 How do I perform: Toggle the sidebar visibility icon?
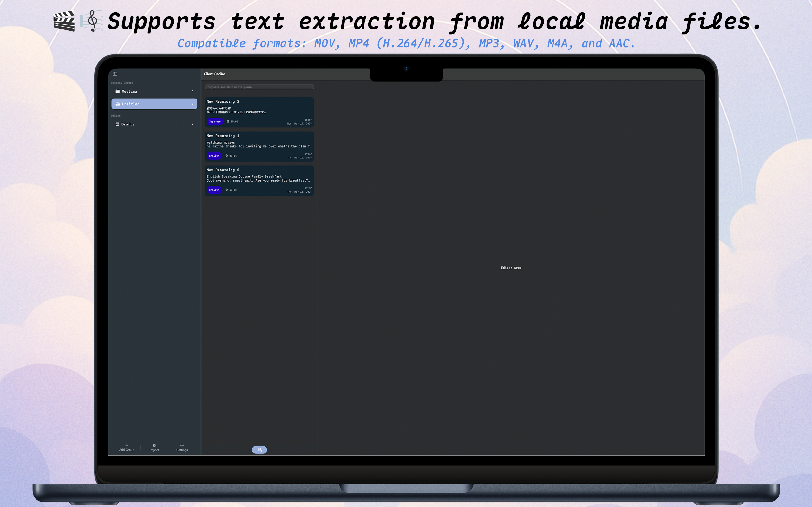(115, 74)
